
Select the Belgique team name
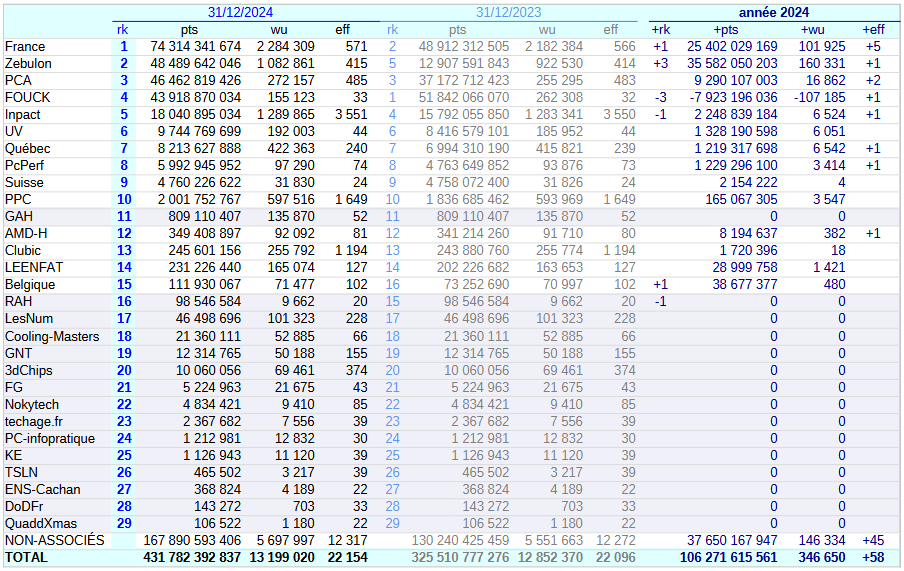pos(30,285)
